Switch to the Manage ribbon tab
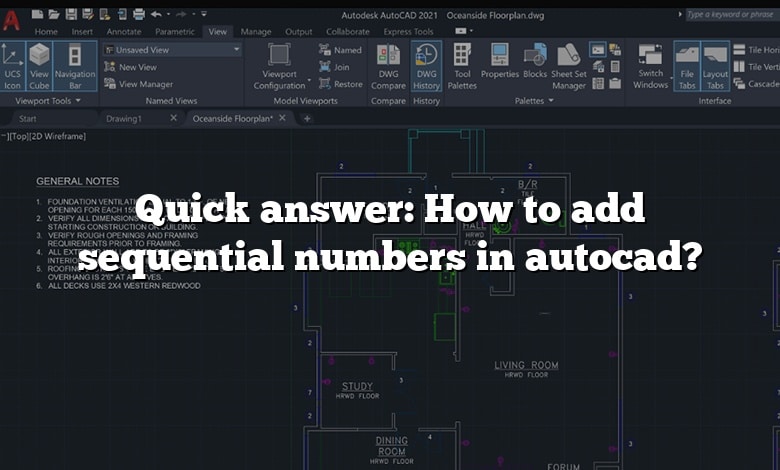The image size is (780, 470). click(x=256, y=31)
